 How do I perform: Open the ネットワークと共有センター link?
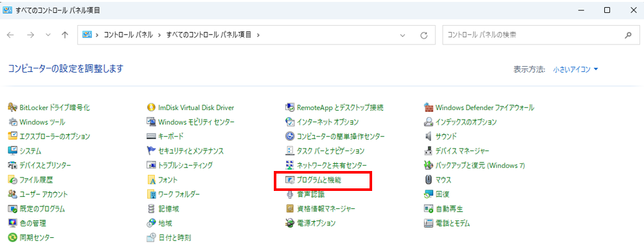point(332,165)
